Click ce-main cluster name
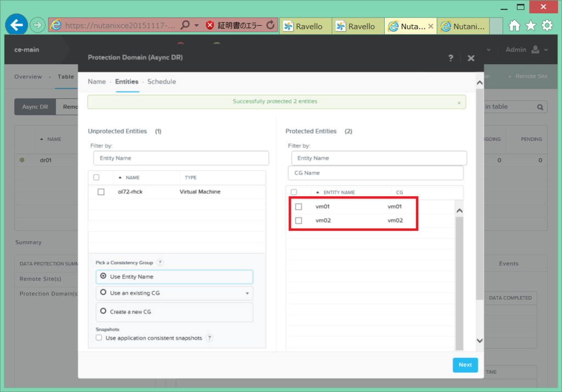This screenshot has width=562, height=392. coord(26,50)
